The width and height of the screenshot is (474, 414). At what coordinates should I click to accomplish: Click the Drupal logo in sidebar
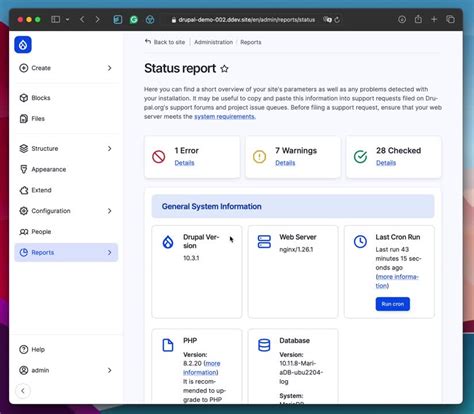[x=23, y=45]
